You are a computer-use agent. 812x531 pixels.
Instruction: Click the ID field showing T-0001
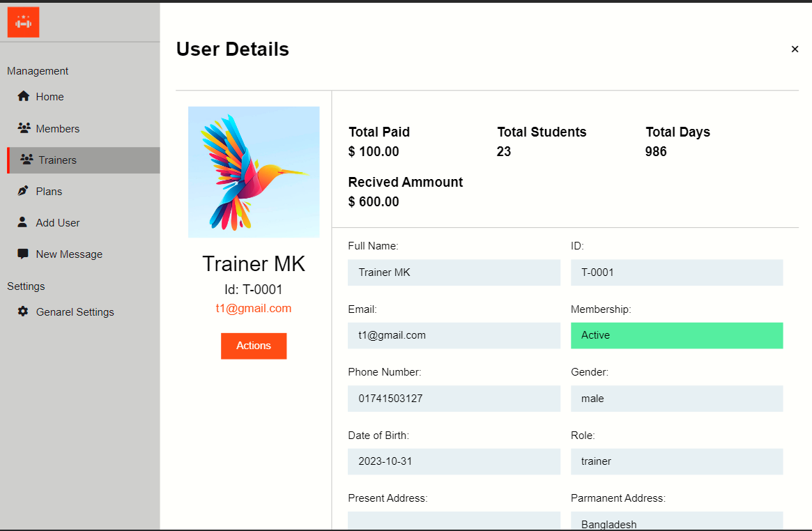point(677,272)
